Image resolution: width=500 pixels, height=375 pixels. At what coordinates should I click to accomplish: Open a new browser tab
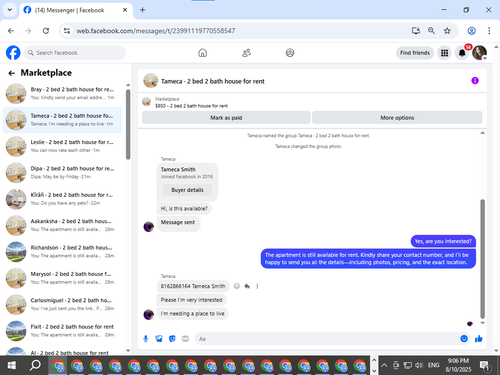click(x=142, y=10)
